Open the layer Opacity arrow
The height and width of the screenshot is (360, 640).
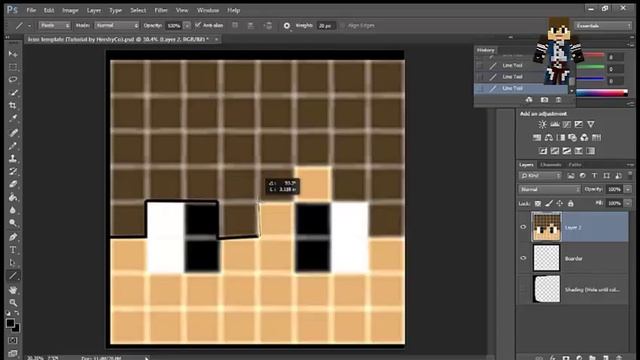coord(628,189)
